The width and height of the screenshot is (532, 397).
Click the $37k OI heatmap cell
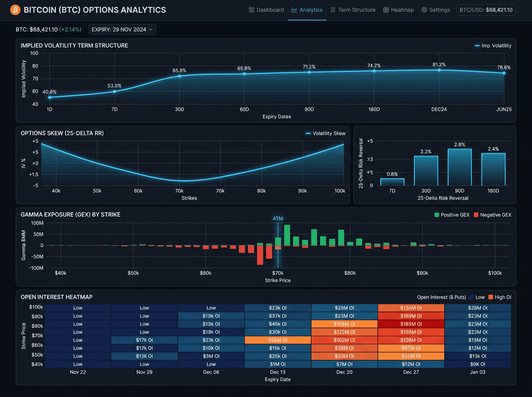pos(278,316)
